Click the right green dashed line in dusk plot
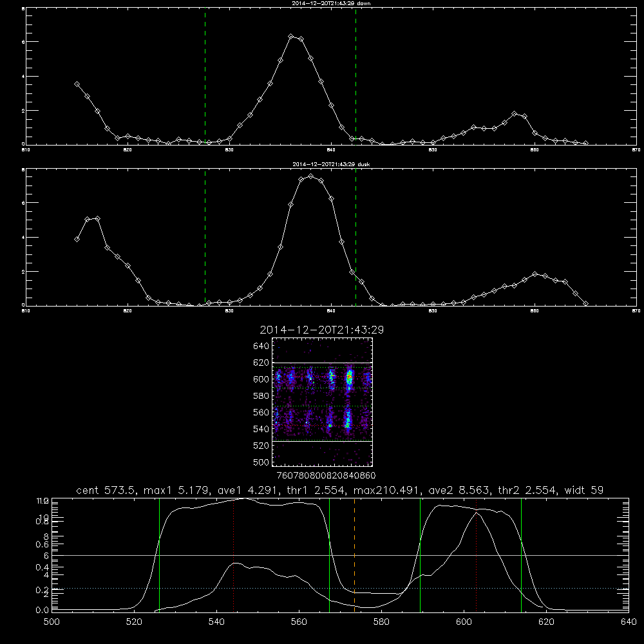The image size is (644, 644). tap(355, 237)
